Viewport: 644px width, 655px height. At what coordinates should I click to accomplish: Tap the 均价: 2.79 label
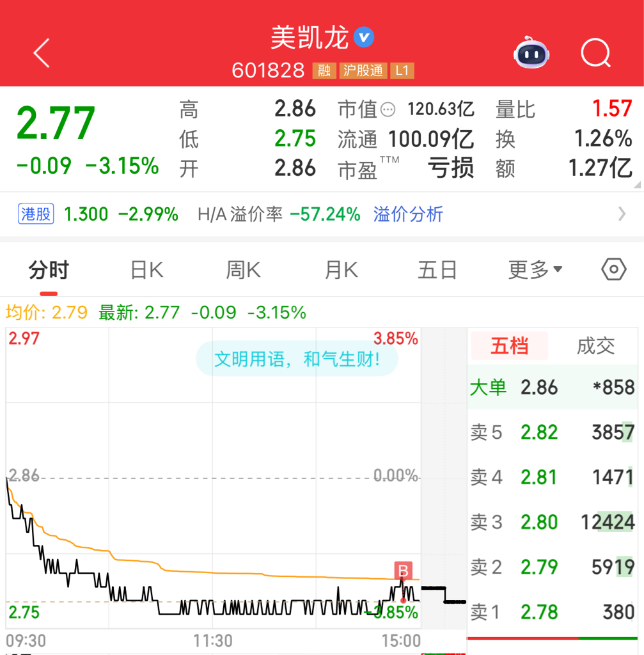46,312
